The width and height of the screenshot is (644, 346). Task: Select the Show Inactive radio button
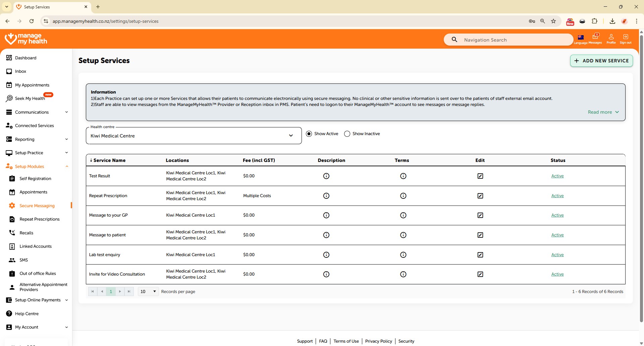pos(347,134)
